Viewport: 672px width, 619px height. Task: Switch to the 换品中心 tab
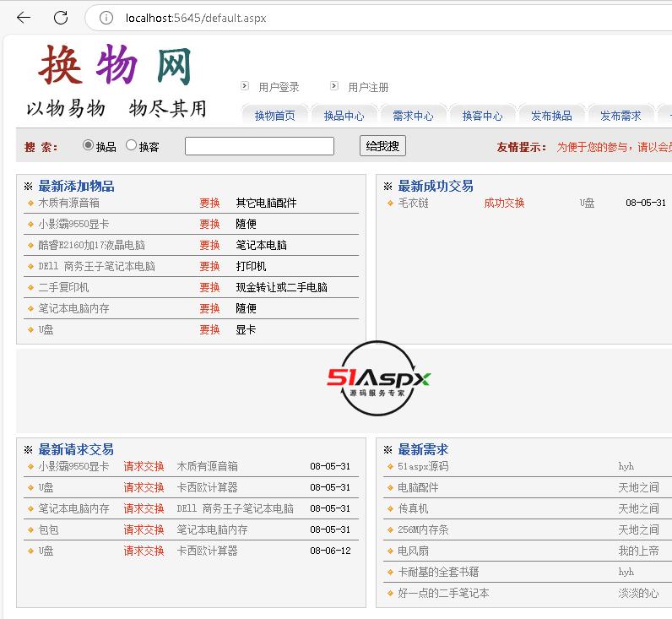344,116
